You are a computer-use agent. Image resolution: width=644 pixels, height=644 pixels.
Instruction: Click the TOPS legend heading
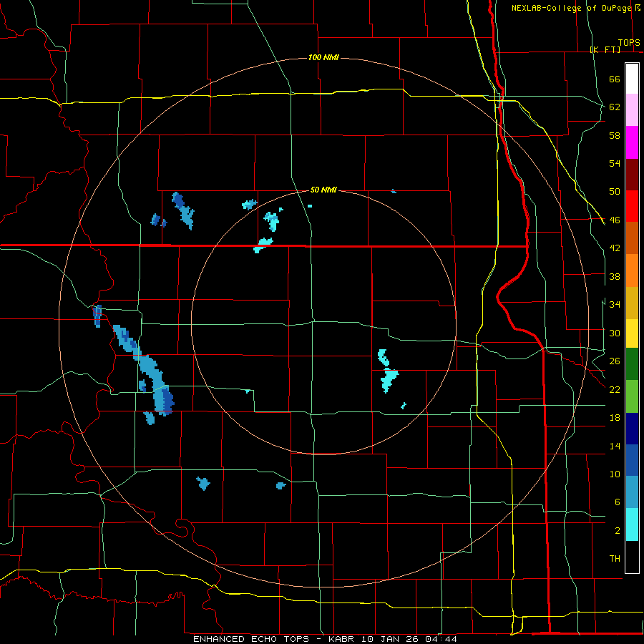629,42
